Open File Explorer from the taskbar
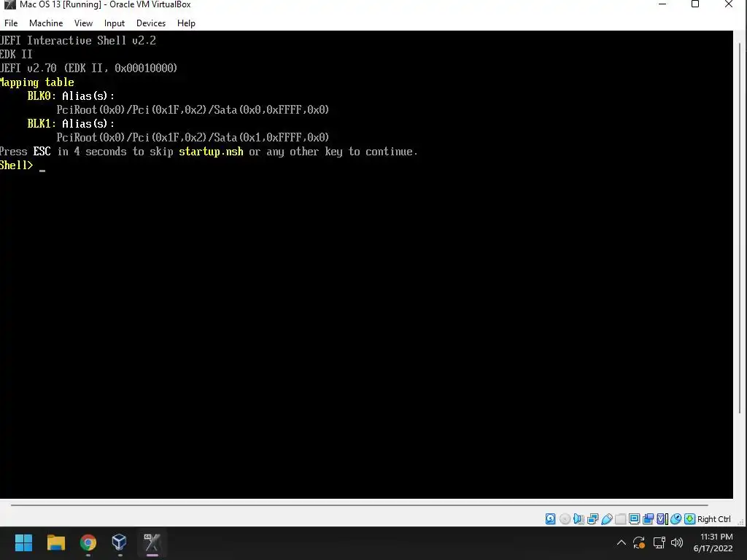Screen dimensions: 747x560 point(55,542)
